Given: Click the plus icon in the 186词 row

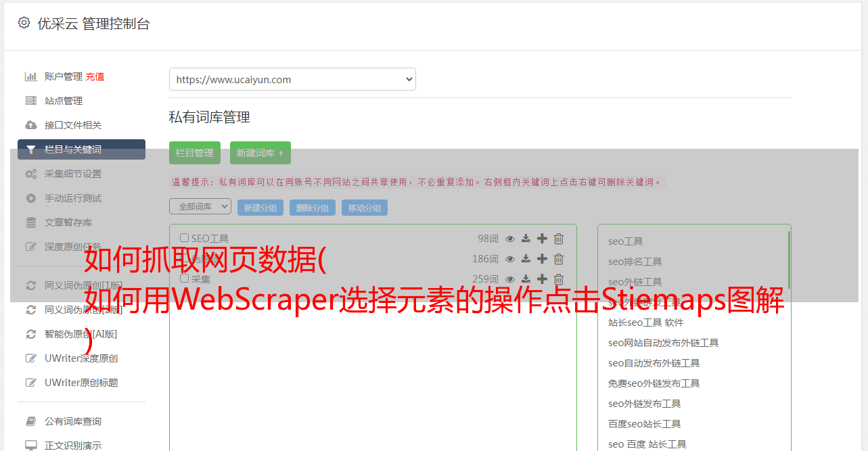Looking at the screenshot, I should [x=542, y=259].
